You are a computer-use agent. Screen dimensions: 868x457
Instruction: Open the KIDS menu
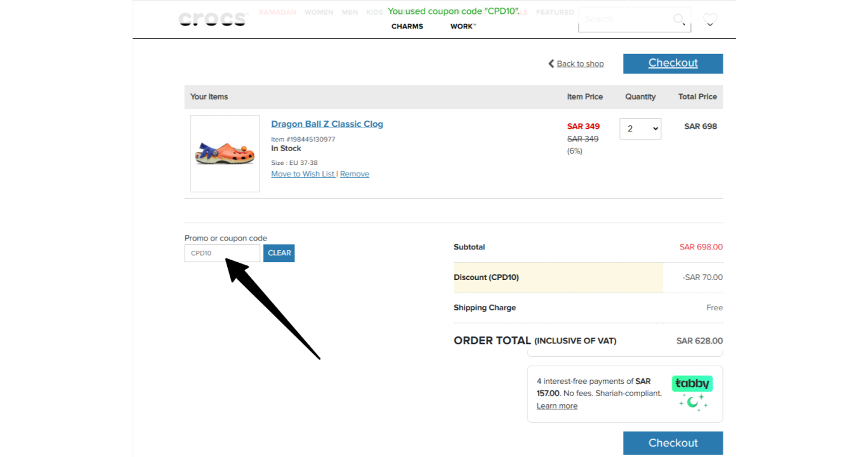(x=374, y=12)
